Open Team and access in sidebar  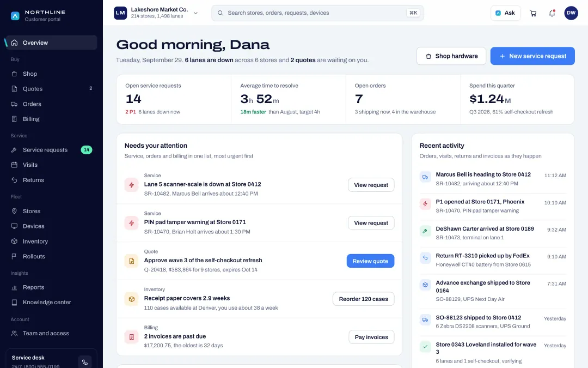click(51, 334)
